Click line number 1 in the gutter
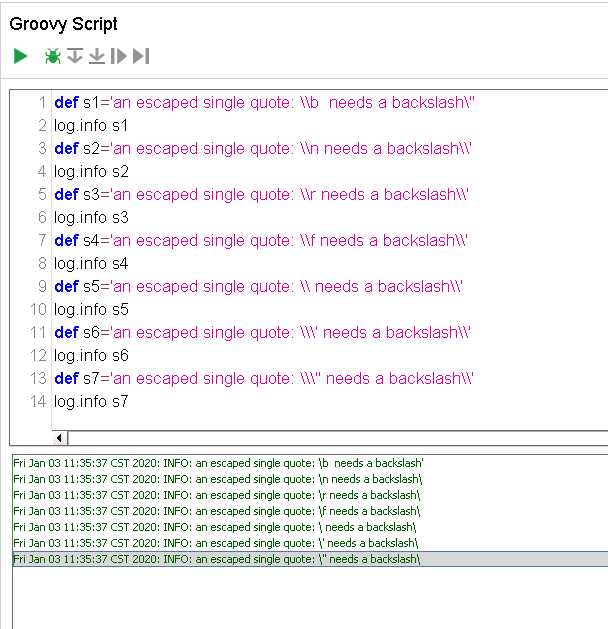This screenshot has width=608, height=629. (x=43, y=103)
